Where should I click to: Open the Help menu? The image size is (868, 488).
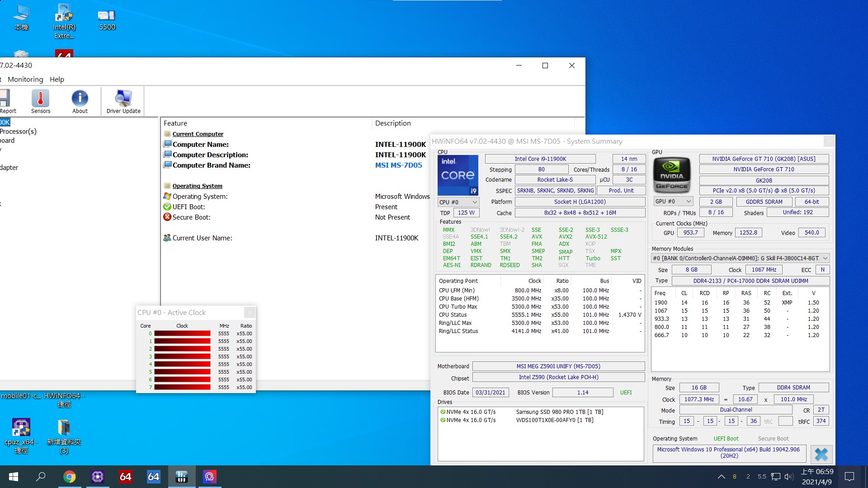pyautogui.click(x=57, y=79)
